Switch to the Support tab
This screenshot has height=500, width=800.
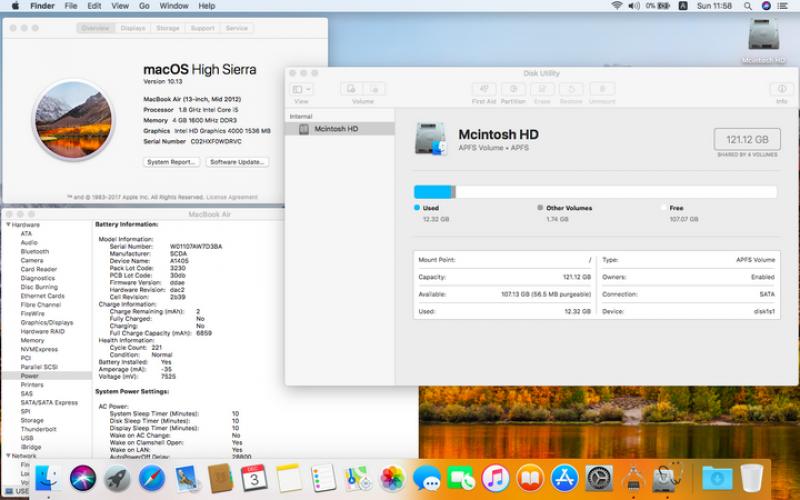203,28
